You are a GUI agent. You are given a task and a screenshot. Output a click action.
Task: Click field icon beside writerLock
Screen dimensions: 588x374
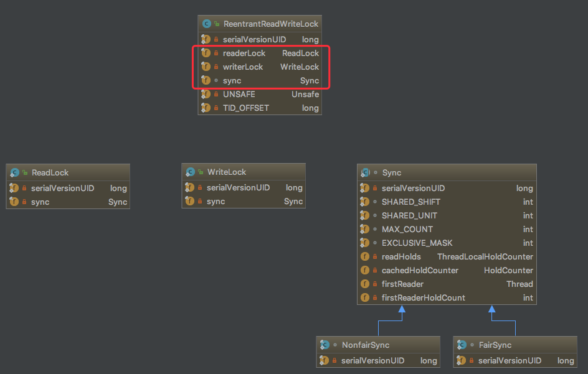[x=206, y=67]
